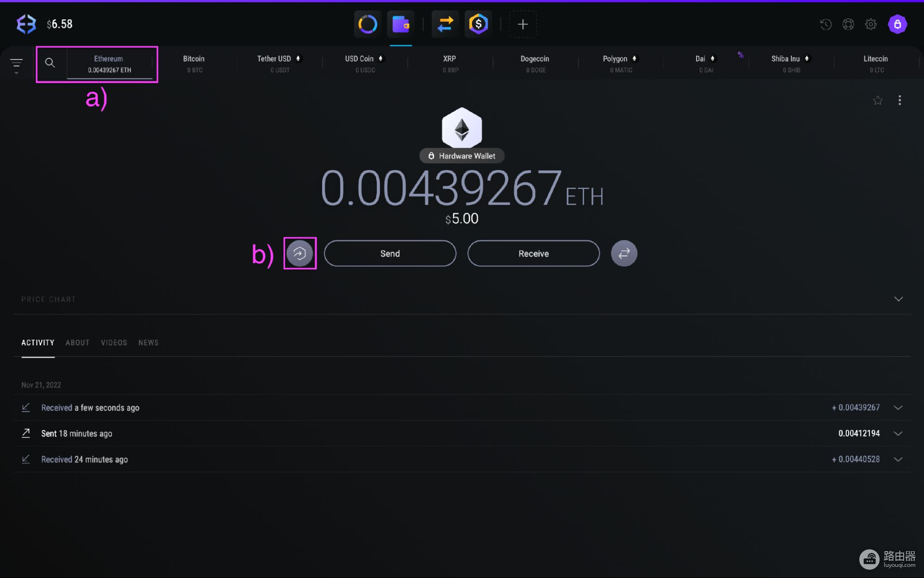Image resolution: width=924 pixels, height=578 pixels.
Task: Click the Ethereum diamond logo
Action: pos(462,128)
